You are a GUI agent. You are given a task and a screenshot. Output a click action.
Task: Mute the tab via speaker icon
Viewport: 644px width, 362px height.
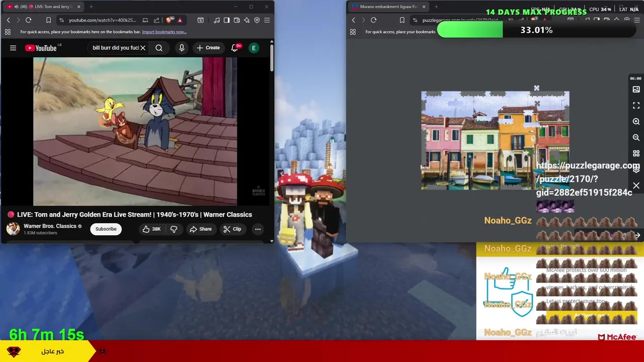tap(16, 7)
